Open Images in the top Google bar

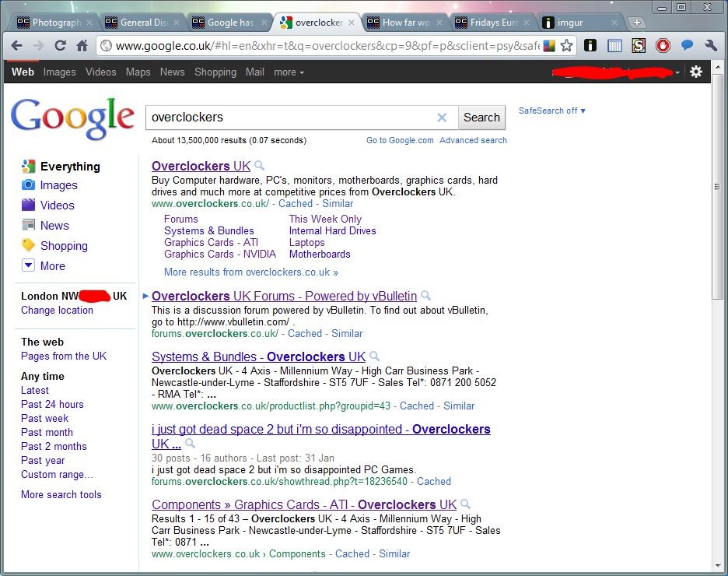(59, 72)
